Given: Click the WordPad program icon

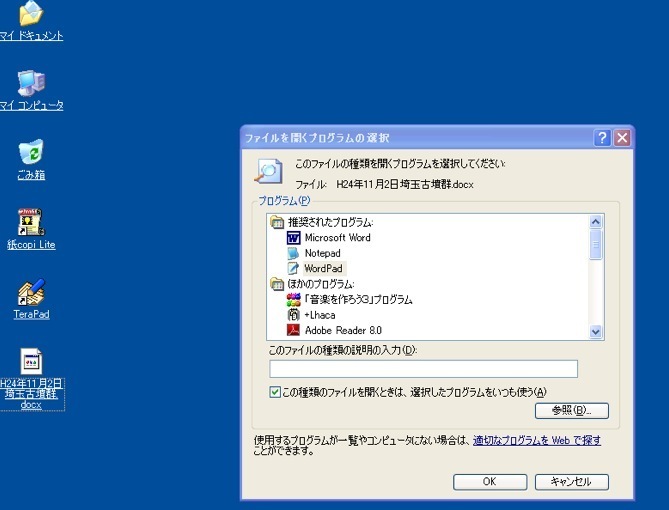Looking at the screenshot, I should coord(293,268).
